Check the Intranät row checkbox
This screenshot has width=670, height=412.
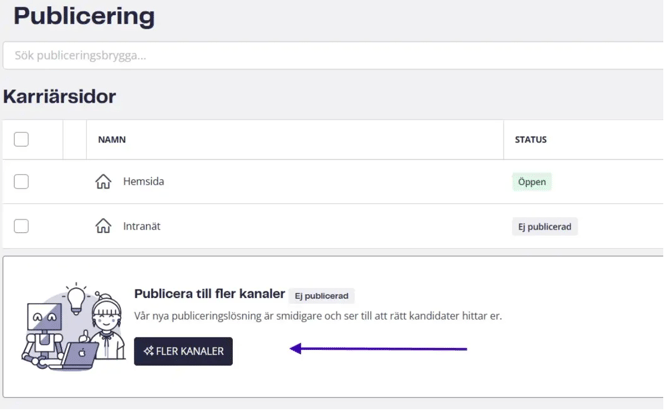(x=21, y=227)
